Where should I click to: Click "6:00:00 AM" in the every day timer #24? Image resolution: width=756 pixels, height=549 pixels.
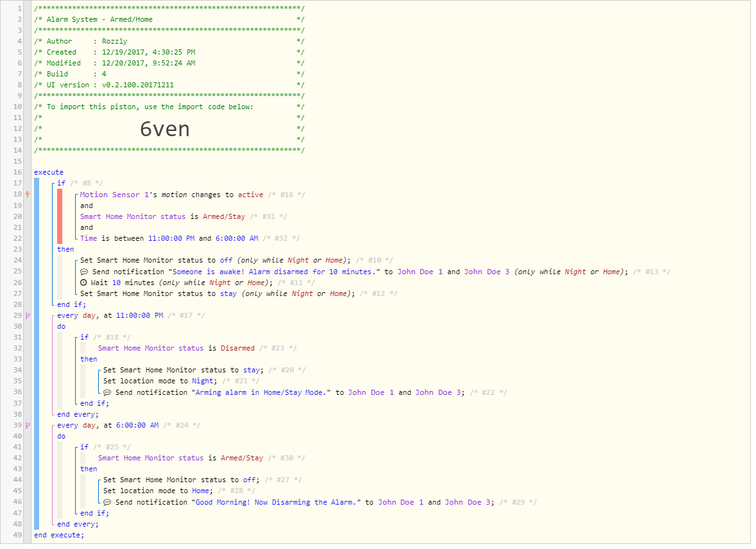[x=137, y=426]
